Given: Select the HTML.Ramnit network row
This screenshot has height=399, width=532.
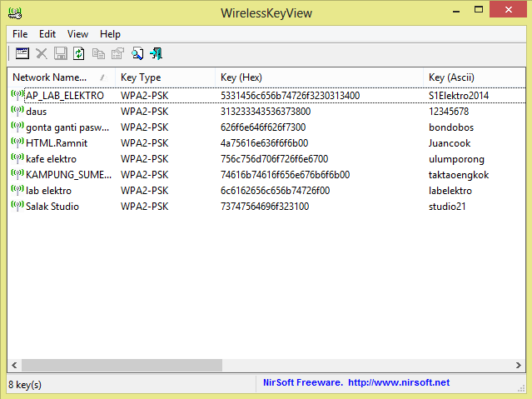Looking at the screenshot, I should (x=266, y=143).
